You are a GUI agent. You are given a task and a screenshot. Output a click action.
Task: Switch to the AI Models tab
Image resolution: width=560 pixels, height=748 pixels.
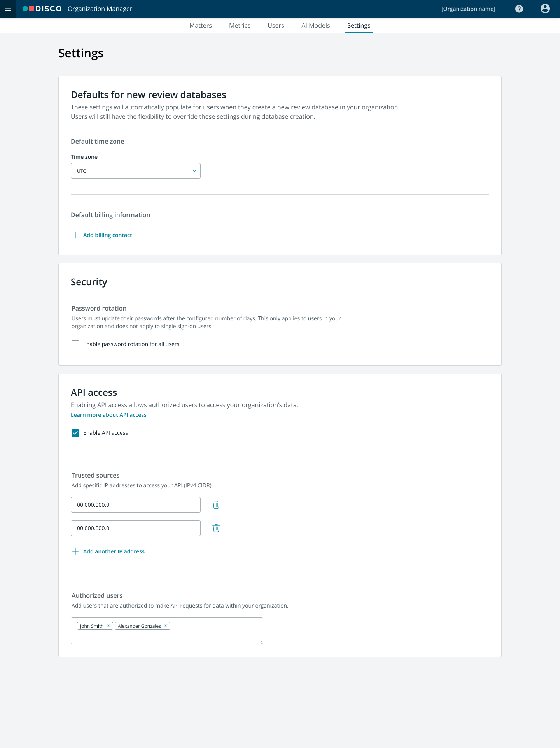point(316,25)
